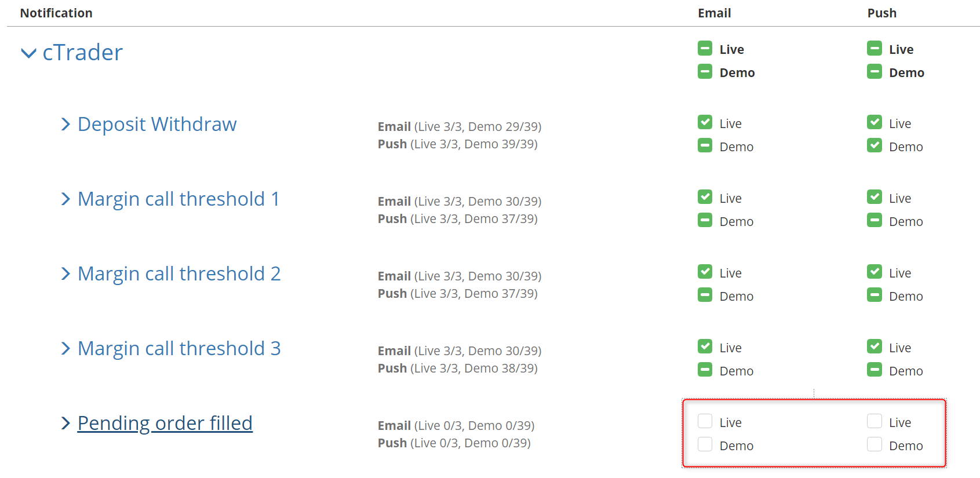
Task: Expand the Deposit Withdraw row
Action: coord(65,124)
